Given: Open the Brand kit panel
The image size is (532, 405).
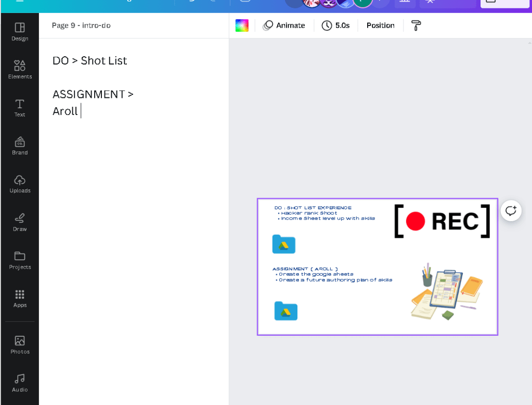Looking at the screenshot, I should [x=20, y=146].
